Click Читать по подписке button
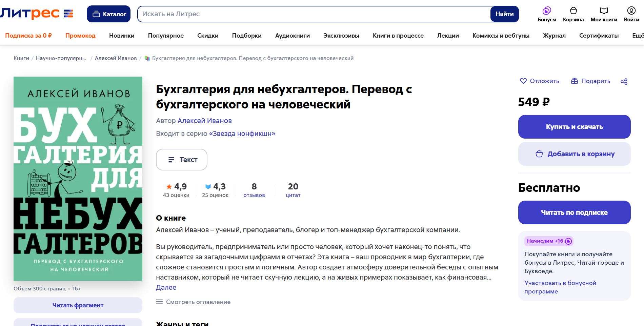The image size is (644, 326). click(574, 212)
